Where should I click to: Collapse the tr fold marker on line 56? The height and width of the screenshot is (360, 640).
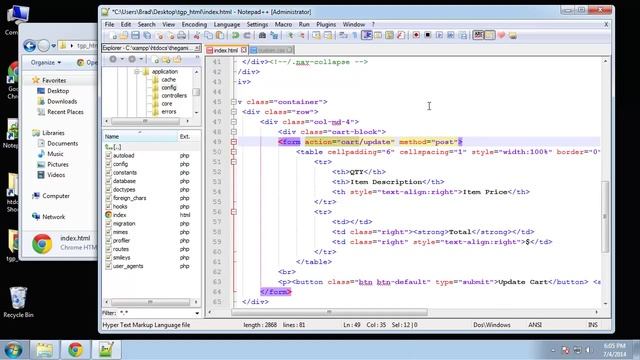(x=234, y=212)
